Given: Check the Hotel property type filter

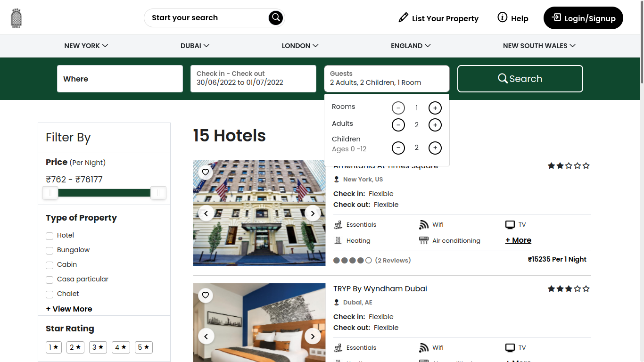Looking at the screenshot, I should click(50, 236).
